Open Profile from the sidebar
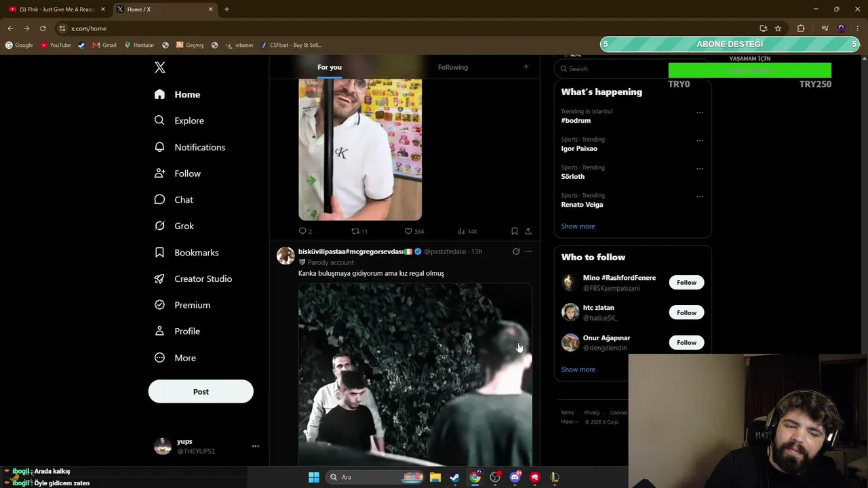The image size is (868, 488). (177, 331)
